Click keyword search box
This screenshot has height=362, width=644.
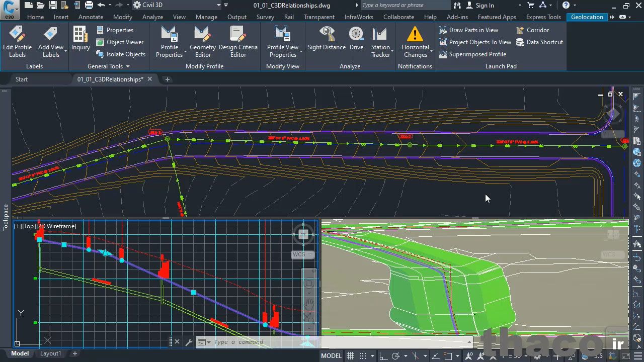[405, 5]
